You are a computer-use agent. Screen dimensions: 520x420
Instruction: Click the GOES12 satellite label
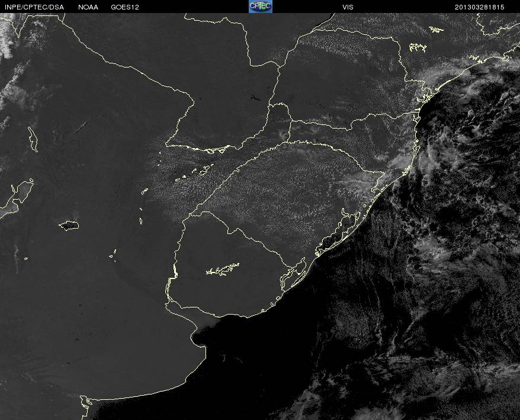[125, 7]
